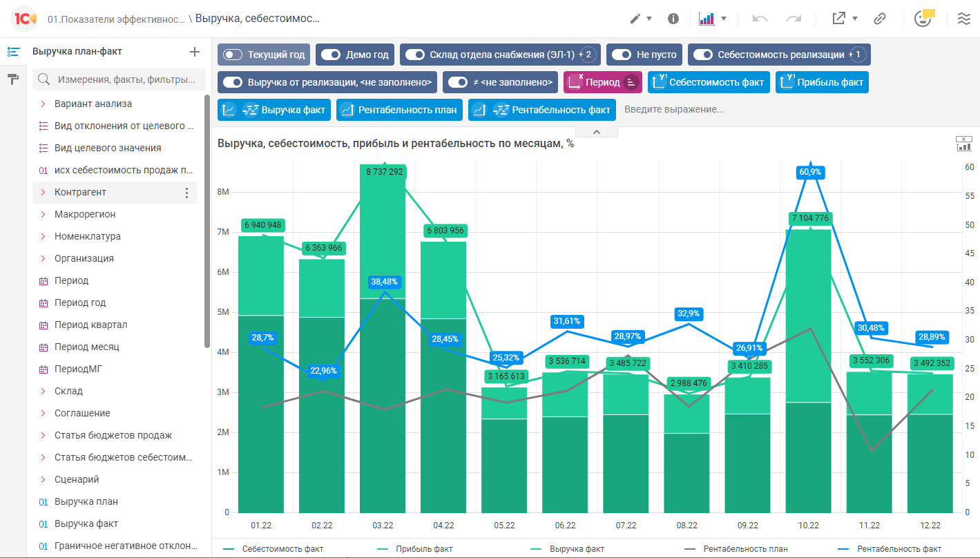Select the ПериодМГ field
980x558 pixels.
[79, 369]
